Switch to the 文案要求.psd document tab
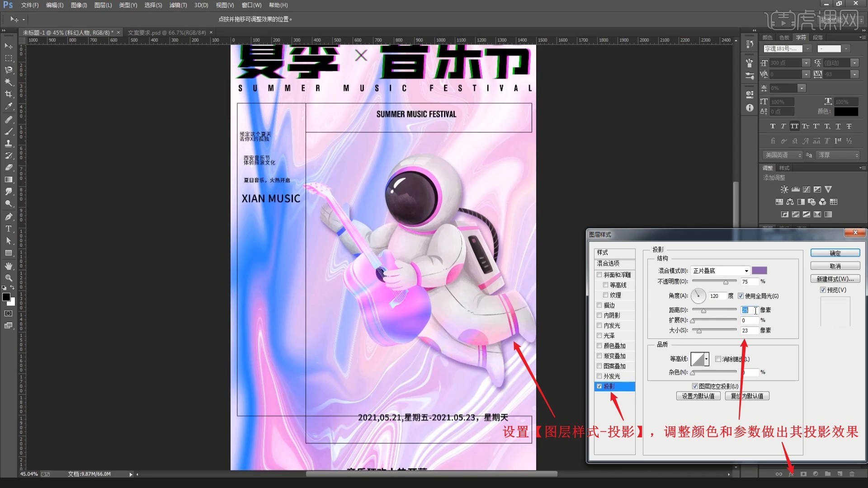The width and height of the screenshot is (868, 488). point(166,33)
